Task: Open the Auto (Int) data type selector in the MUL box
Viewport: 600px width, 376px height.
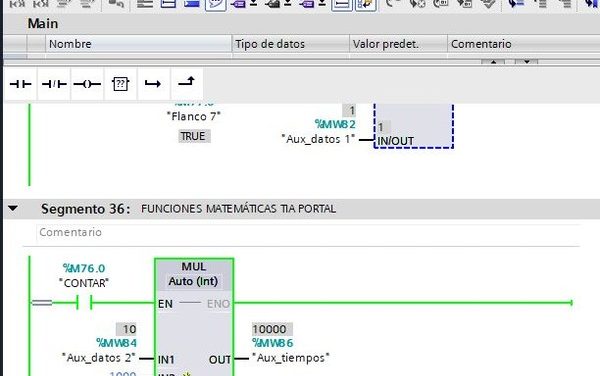Action: tap(193, 282)
